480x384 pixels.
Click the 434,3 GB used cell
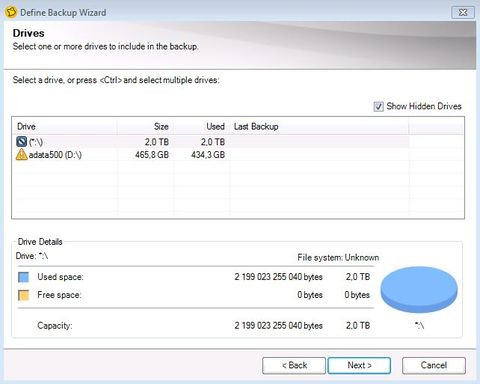[208, 155]
